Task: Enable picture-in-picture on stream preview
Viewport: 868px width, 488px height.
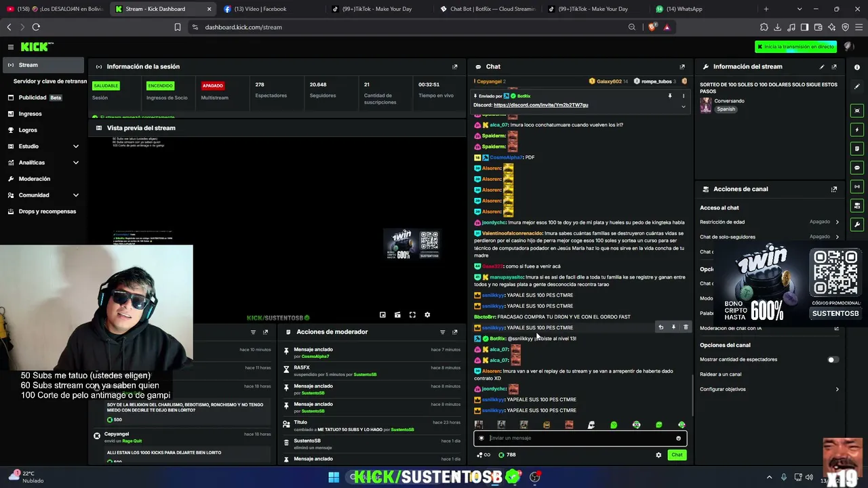Action: [x=382, y=314]
